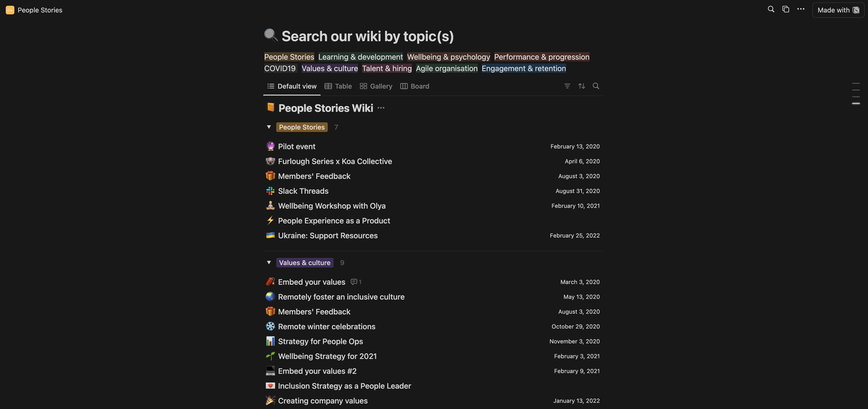Image resolution: width=868 pixels, height=409 pixels.
Task: Open the top-right three-dot page menu
Action: click(x=801, y=9)
